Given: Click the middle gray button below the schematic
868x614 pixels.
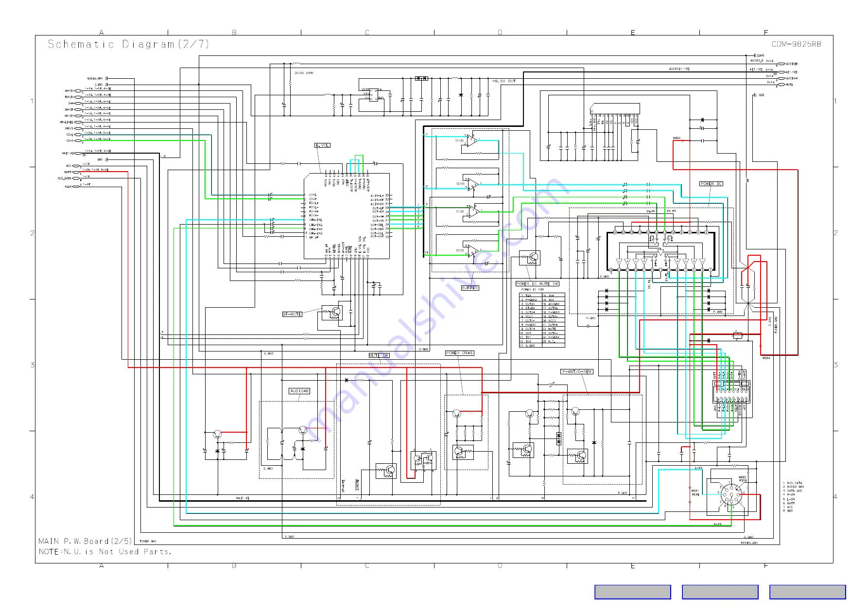Looking at the screenshot, I should tap(720, 592).
